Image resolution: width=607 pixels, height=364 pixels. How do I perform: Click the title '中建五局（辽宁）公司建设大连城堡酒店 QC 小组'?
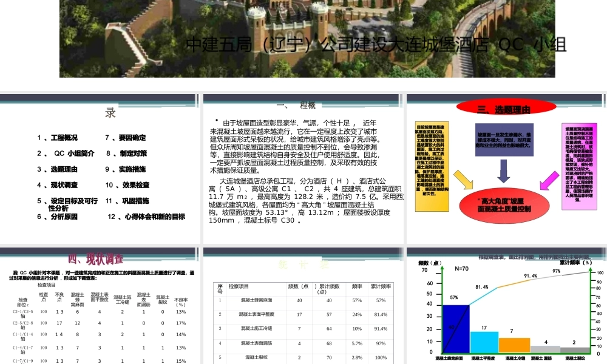(x=376, y=44)
